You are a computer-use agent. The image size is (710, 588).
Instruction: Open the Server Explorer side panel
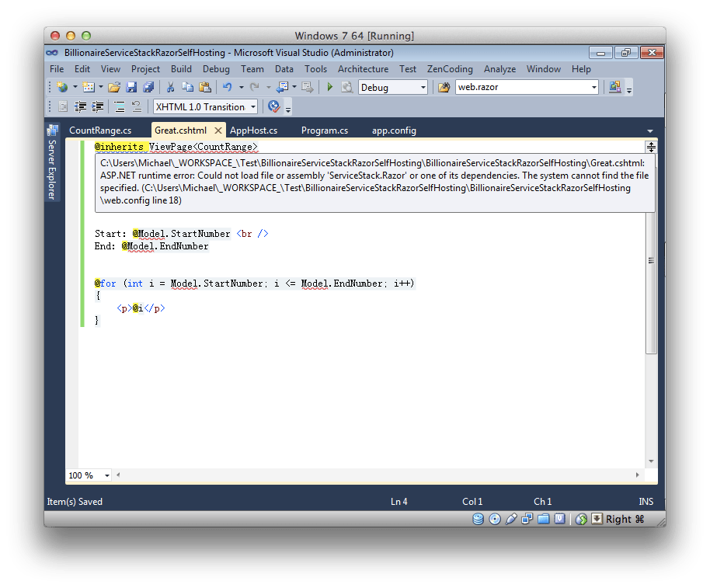point(52,162)
